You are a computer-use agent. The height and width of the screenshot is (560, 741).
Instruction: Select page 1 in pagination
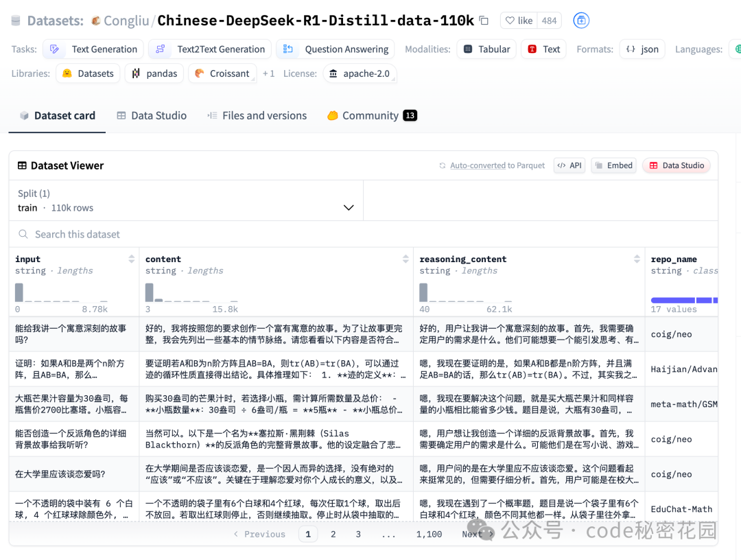pyautogui.click(x=308, y=534)
